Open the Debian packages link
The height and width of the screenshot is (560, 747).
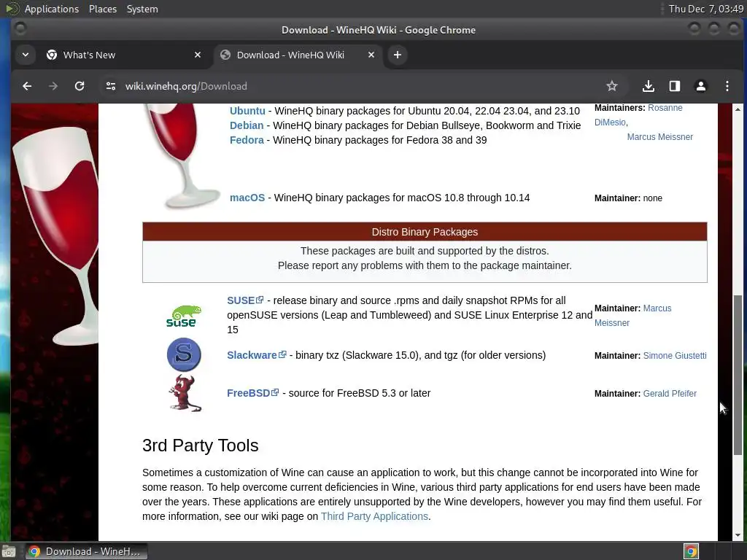(247, 125)
